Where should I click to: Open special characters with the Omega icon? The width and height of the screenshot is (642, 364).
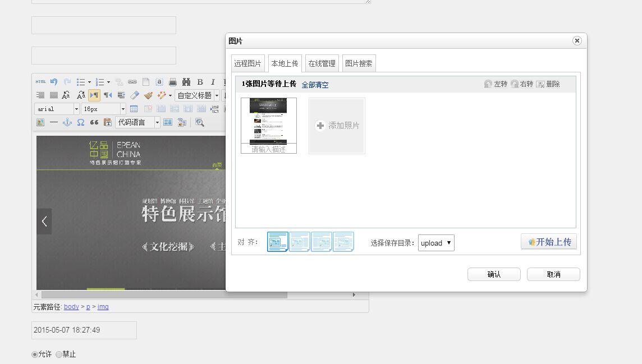81,122
